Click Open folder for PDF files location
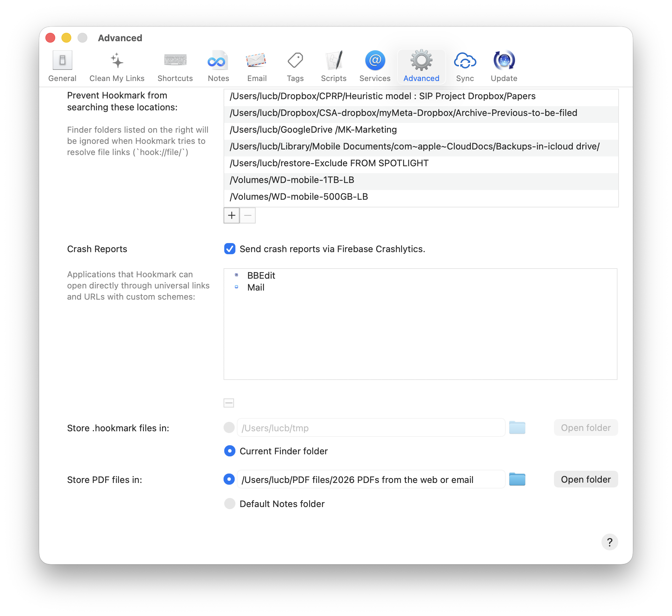Screen dimensions: 672x616 click(585, 479)
